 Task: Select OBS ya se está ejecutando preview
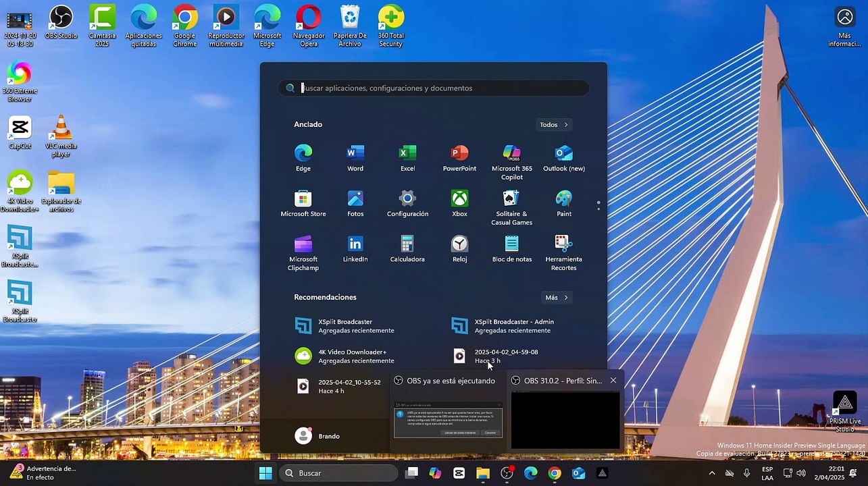[448, 410]
